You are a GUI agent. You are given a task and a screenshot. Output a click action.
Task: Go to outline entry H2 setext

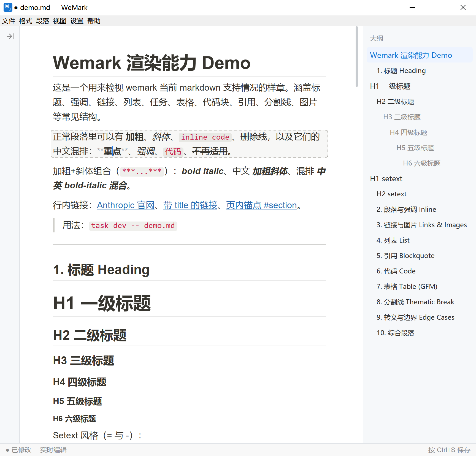[420, 194]
